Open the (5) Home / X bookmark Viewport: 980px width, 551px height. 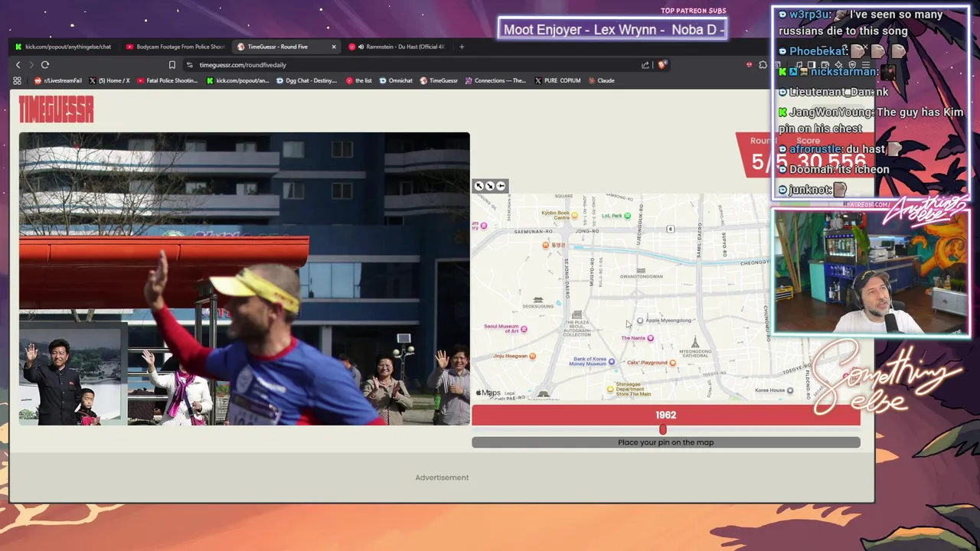pos(109,80)
